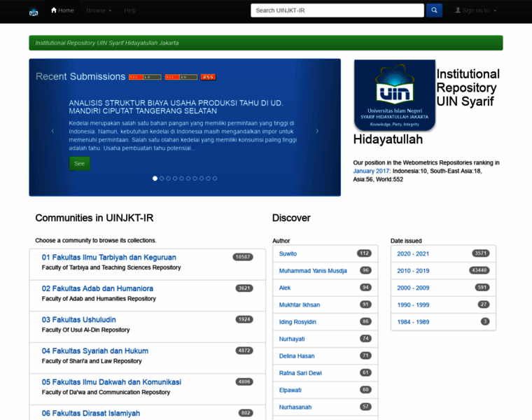Screen dimensions: 532x420
Task: Open 06 Fakultas Dirasat Islamiyah
Action: pyautogui.click(x=91, y=413)
